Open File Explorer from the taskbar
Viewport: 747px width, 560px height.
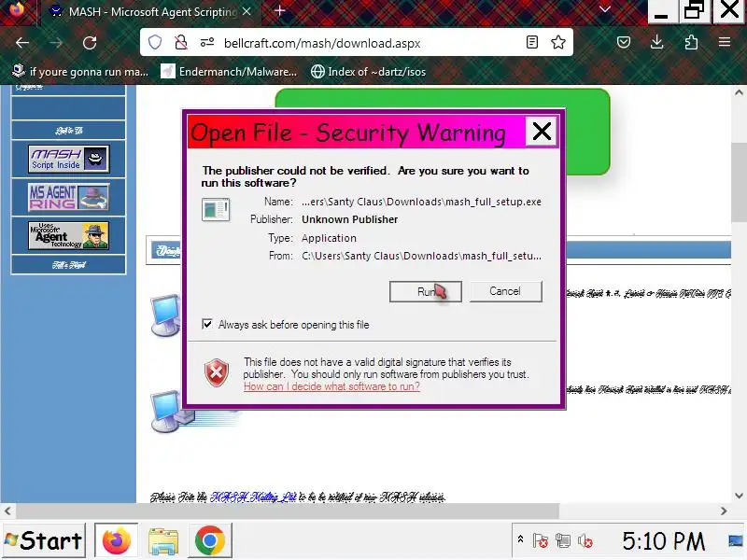pos(162,540)
